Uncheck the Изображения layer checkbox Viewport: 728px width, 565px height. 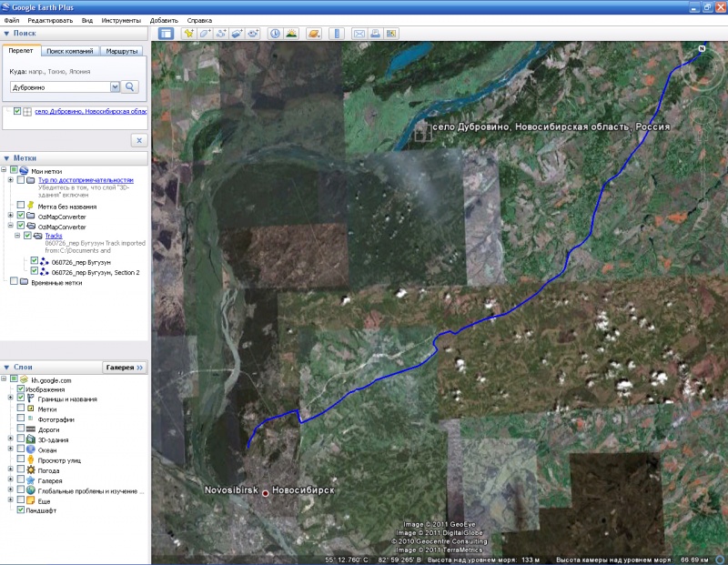(20, 388)
